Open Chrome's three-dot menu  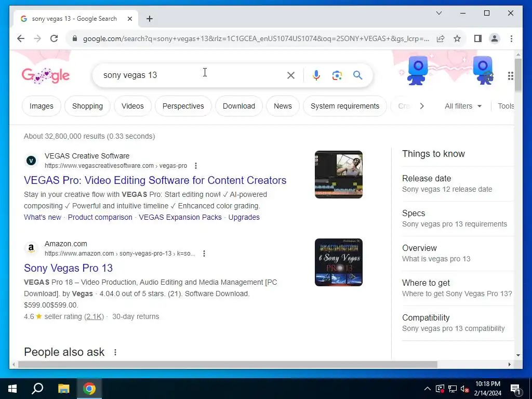coord(511,38)
